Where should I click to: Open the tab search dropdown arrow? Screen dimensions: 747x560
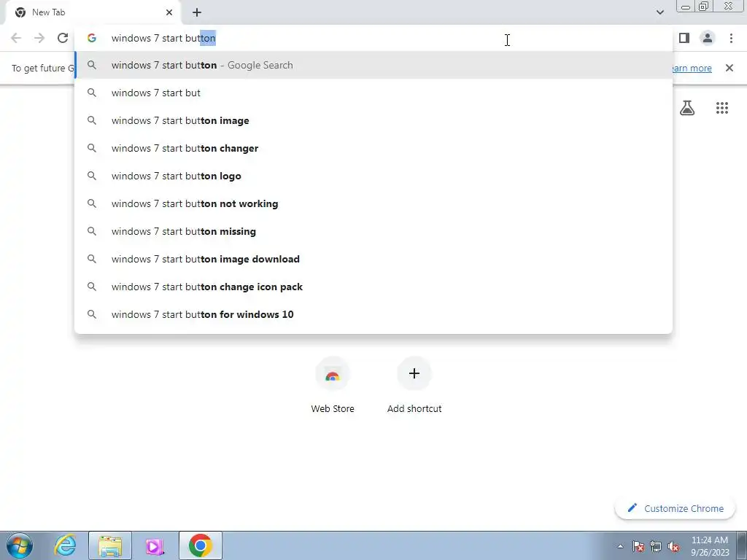(x=659, y=12)
